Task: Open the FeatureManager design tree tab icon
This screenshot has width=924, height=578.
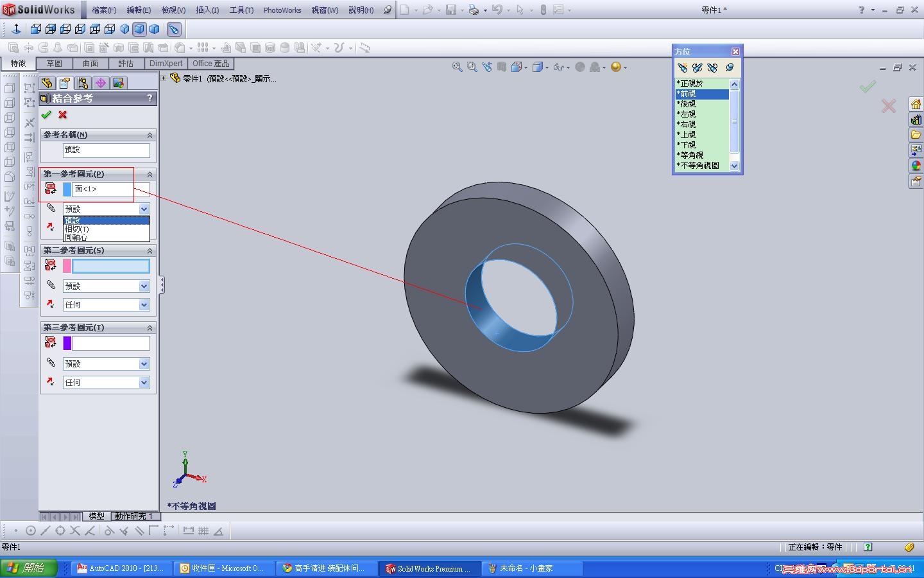Action: pos(47,83)
